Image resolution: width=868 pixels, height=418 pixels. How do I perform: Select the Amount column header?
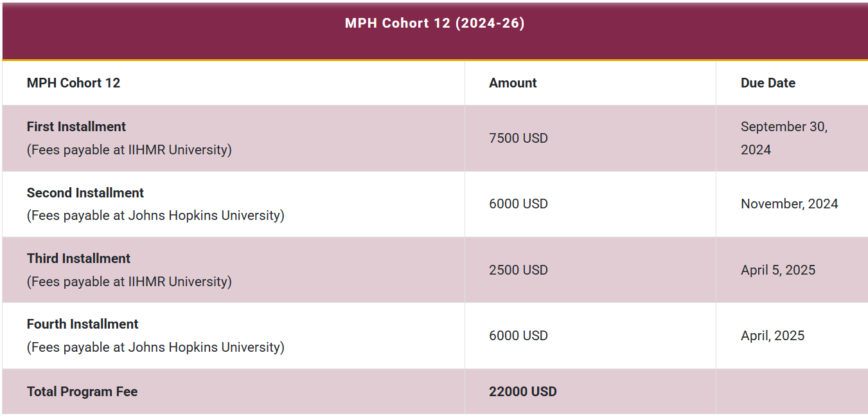click(513, 83)
